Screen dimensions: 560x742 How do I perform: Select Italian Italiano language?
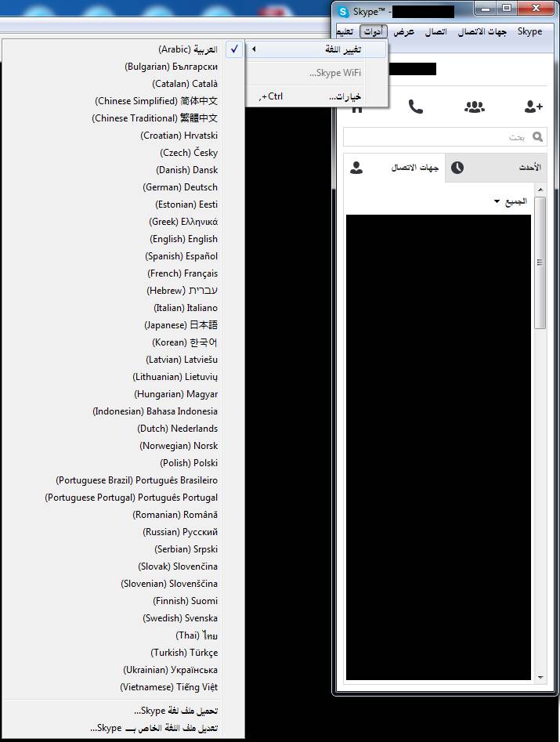pos(123,308)
